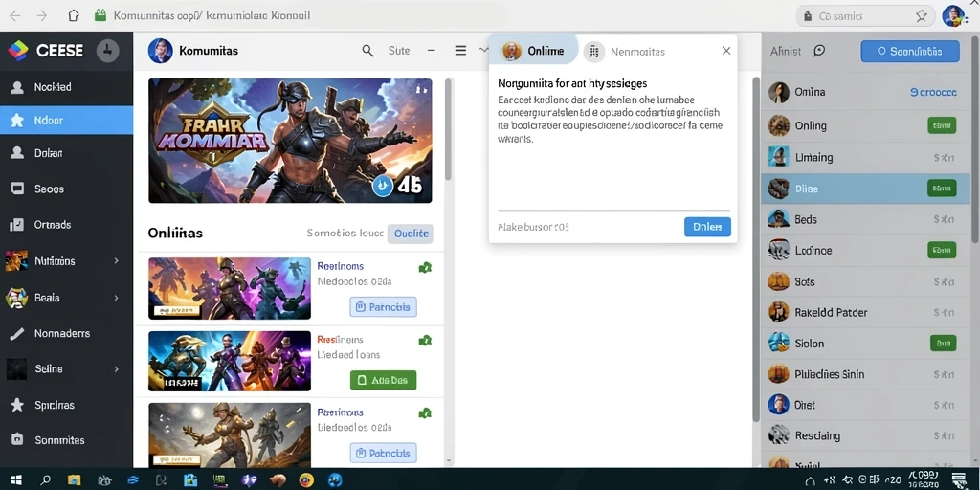This screenshot has height=490, width=980.
Task: Click the Ouolite filter button
Action: click(411, 234)
